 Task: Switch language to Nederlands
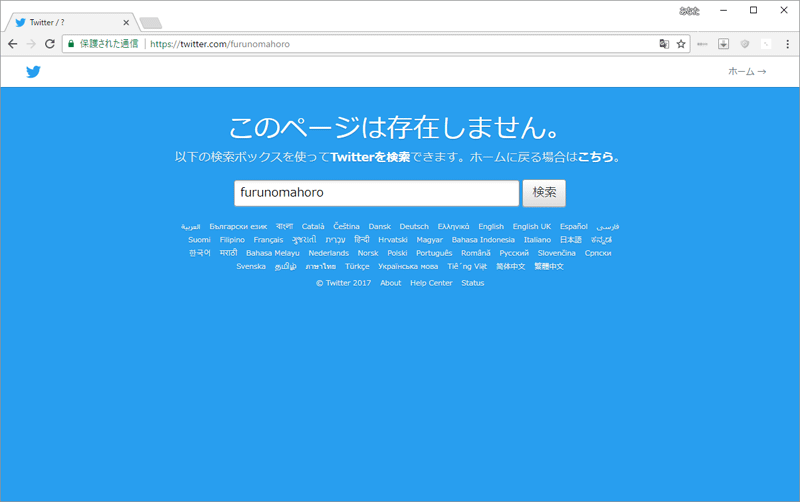329,253
